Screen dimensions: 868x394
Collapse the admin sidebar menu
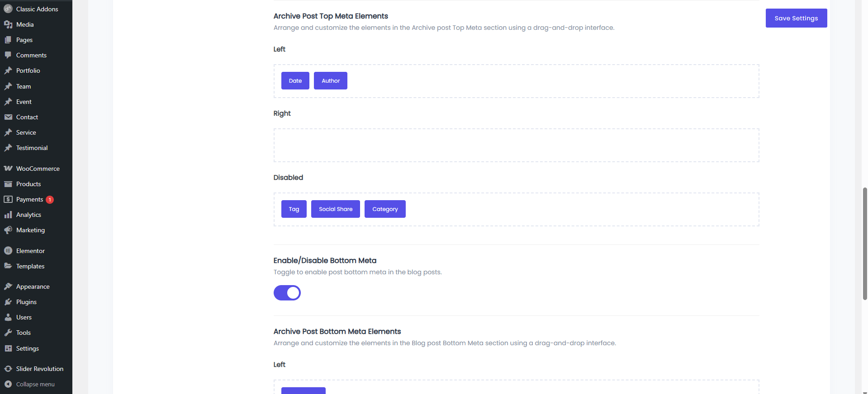(35, 384)
